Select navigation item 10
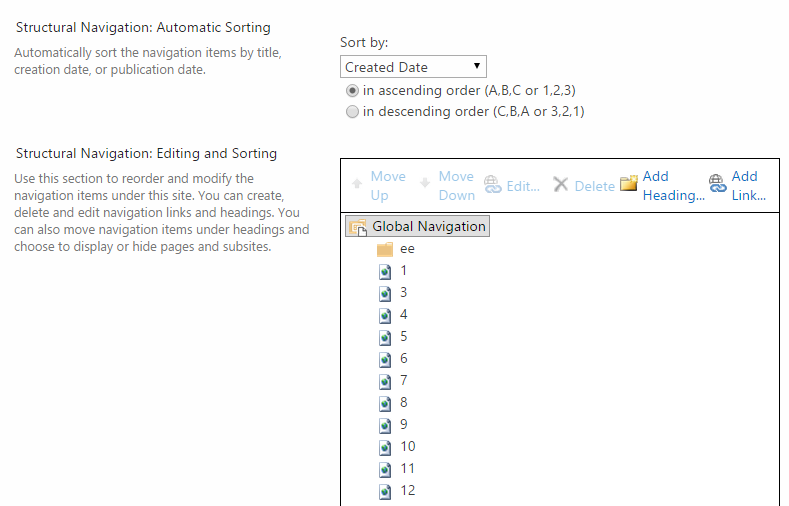Screen dimensions: 789x506 tap(408, 447)
